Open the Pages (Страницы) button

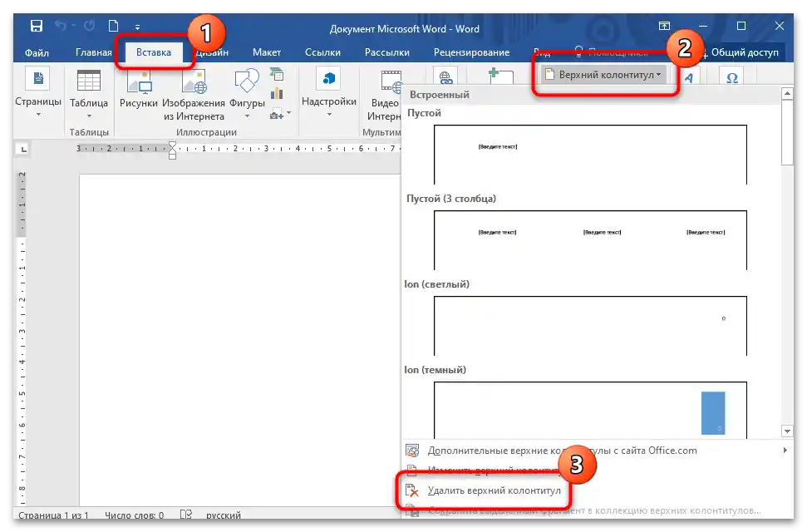(x=37, y=93)
